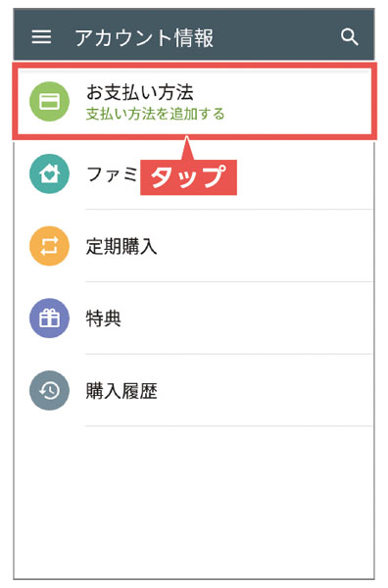Open 特典 rewards entry
388x588 pixels.
[104, 318]
